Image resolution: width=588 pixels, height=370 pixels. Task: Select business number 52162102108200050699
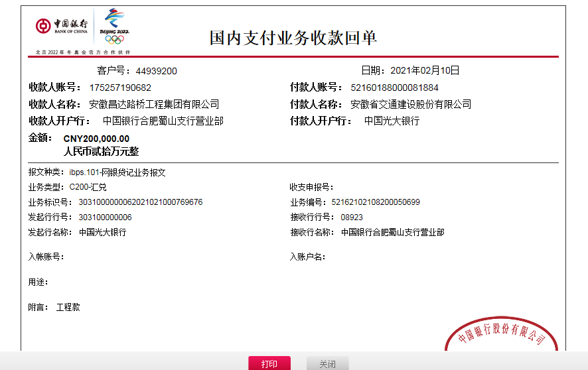point(380,202)
